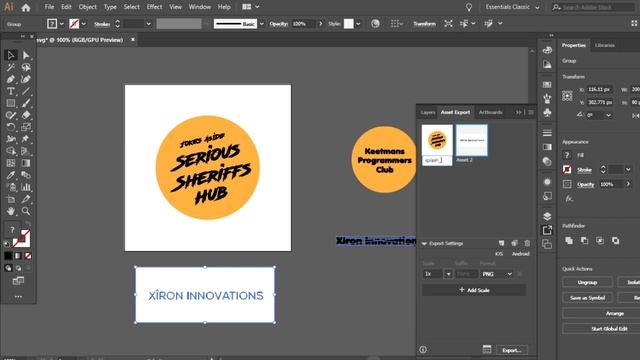Select the Shape Builder tool
This screenshot has height=360, width=640.
click(x=11, y=151)
